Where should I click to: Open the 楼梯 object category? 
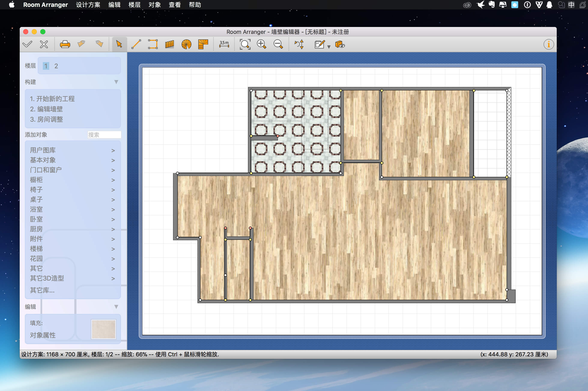[73, 249]
